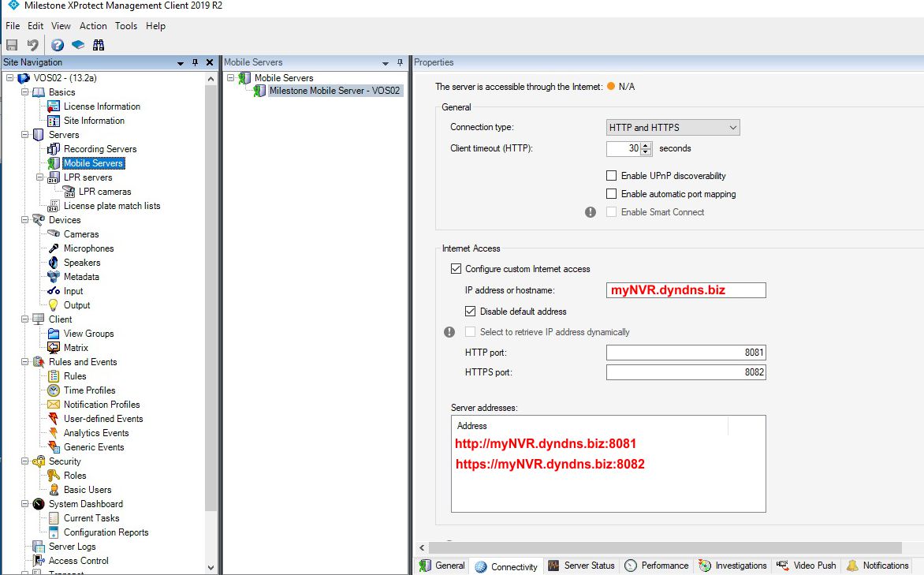The height and width of the screenshot is (575, 924).
Task: Click the Recording Servers icon
Action: pos(54,148)
